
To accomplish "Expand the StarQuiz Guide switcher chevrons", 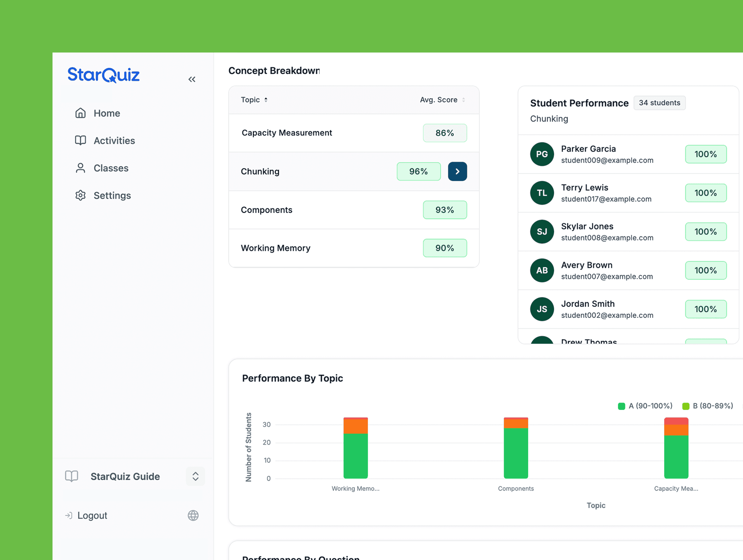I will 195,476.
